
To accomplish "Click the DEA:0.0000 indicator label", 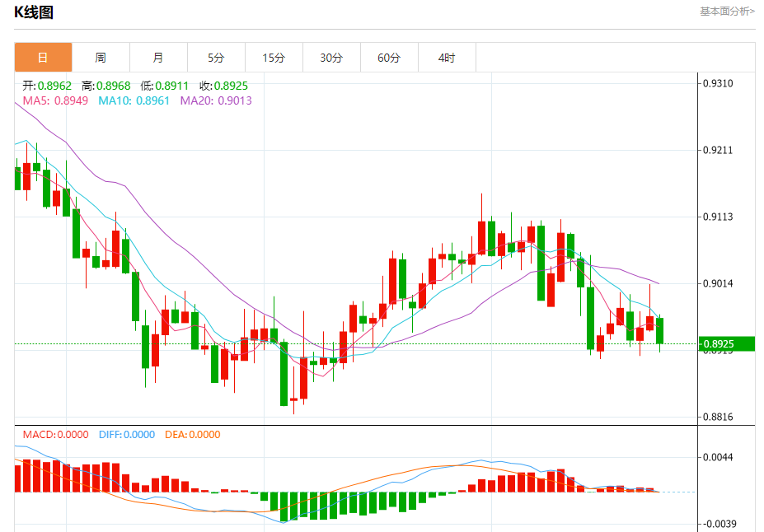I will (x=193, y=435).
